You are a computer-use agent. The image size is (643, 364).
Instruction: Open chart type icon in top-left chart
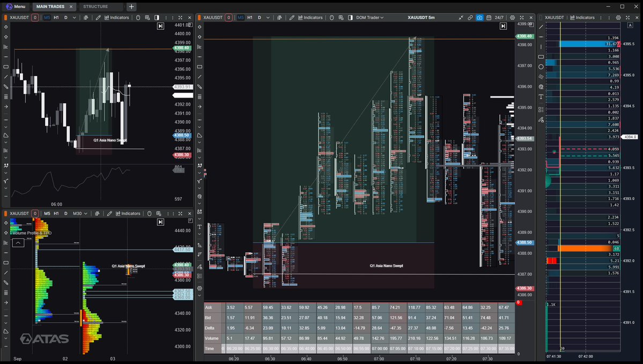[x=86, y=18]
